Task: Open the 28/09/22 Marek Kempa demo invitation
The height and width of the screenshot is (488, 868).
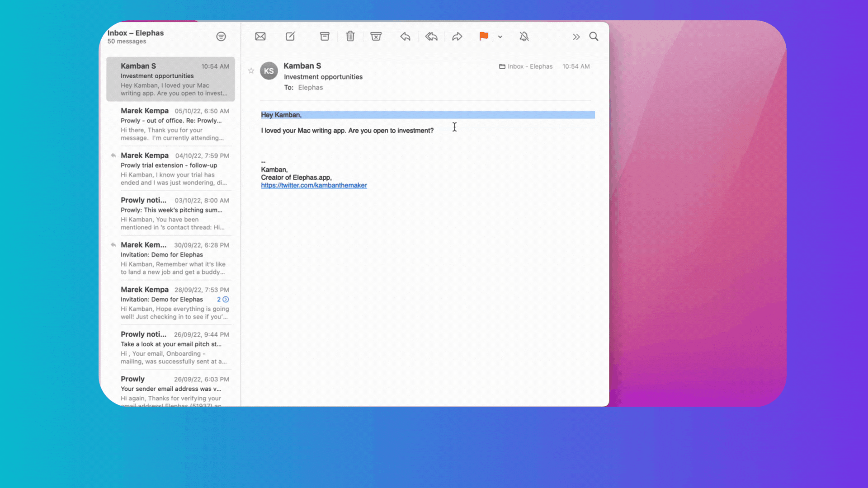Action: pos(170,303)
